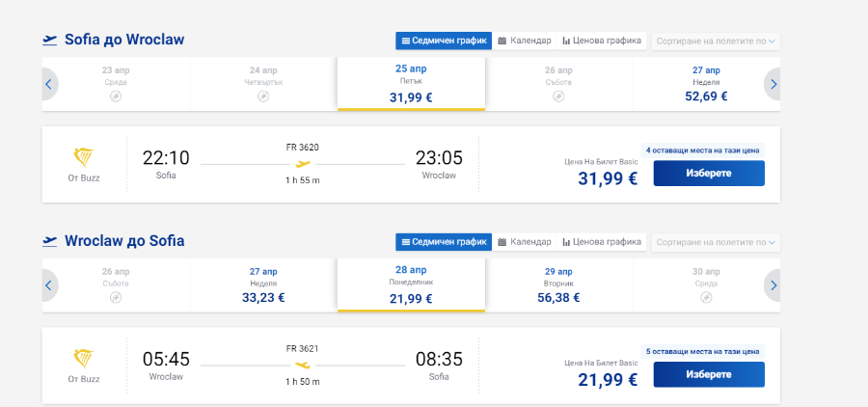Image resolution: width=868 pixels, height=407 pixels.
Task: Click the plane icon beside Sofia до Wroclaw
Action: [50, 40]
